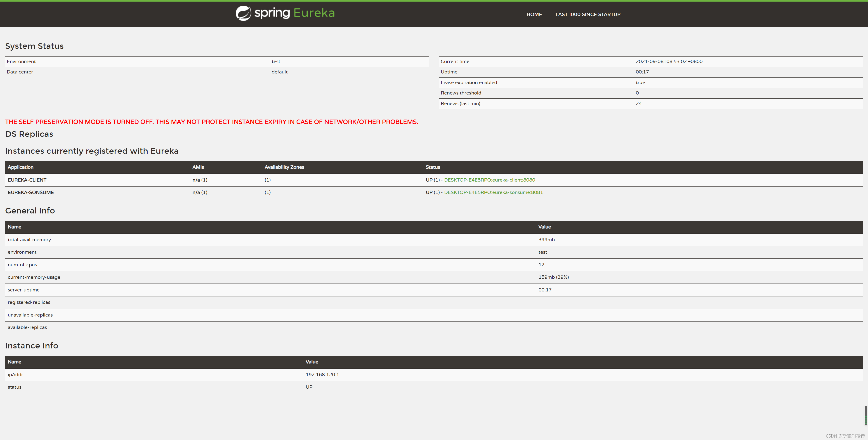
Task: Click the num-of-cpus row name
Action: tap(22, 265)
